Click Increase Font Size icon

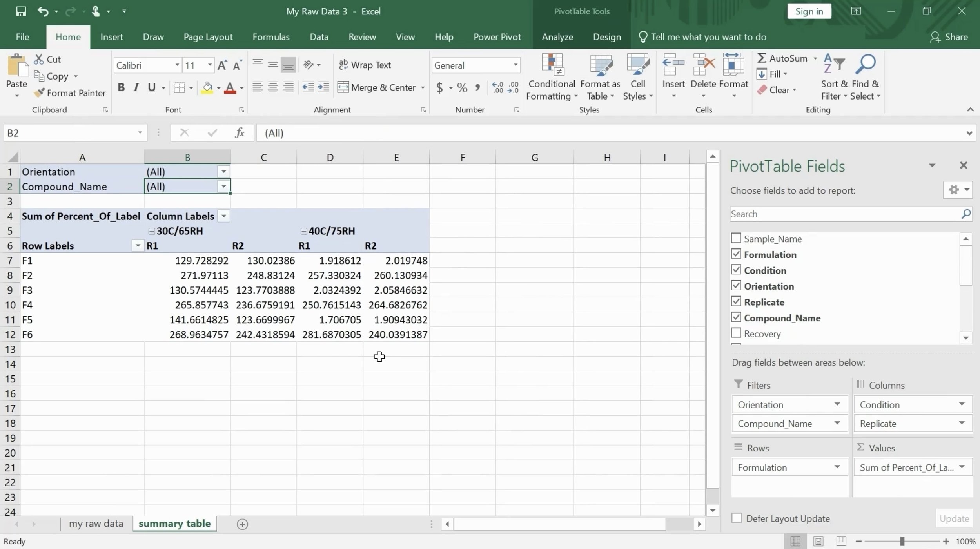tap(222, 65)
